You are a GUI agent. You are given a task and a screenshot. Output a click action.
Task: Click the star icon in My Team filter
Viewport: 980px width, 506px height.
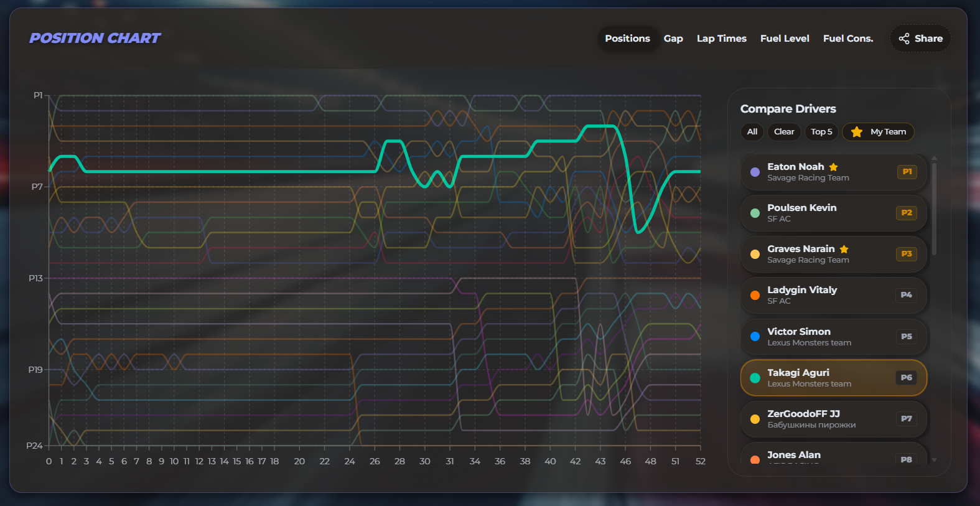[x=857, y=132]
